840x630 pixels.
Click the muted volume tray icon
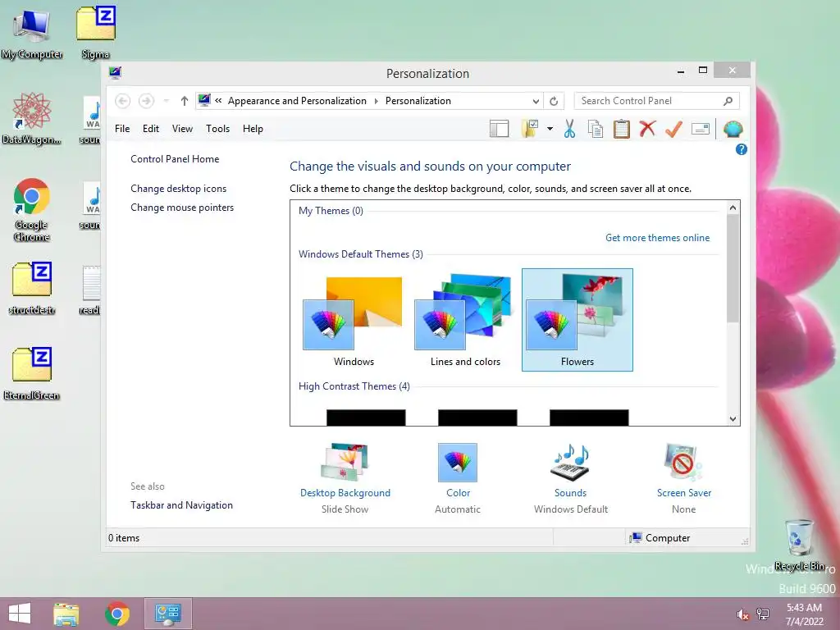(x=742, y=614)
